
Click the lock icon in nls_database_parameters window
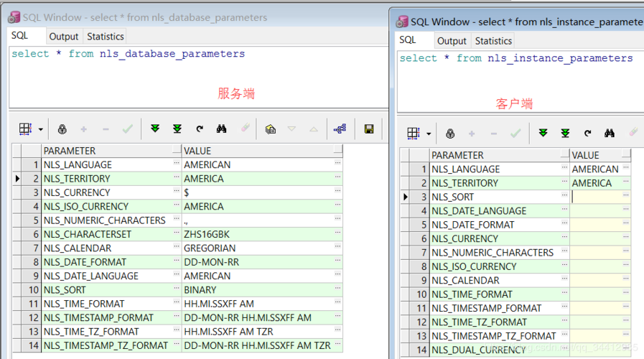click(62, 129)
